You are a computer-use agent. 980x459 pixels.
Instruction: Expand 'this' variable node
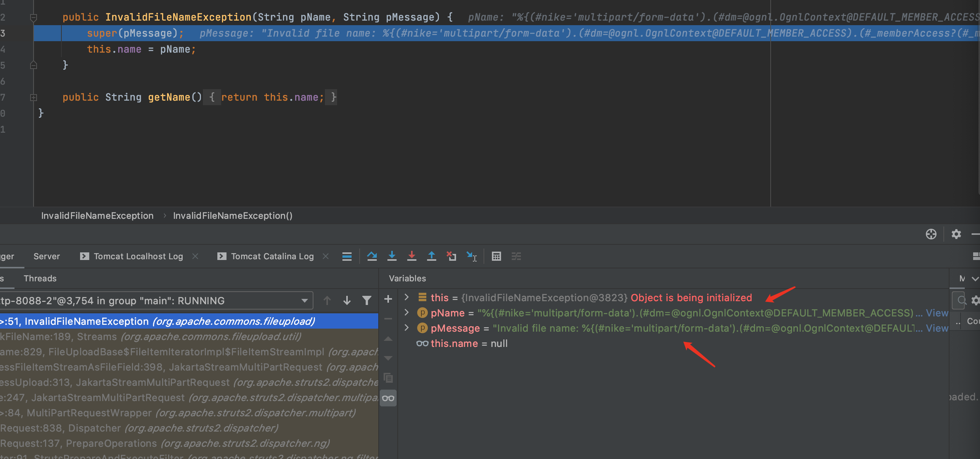(406, 297)
